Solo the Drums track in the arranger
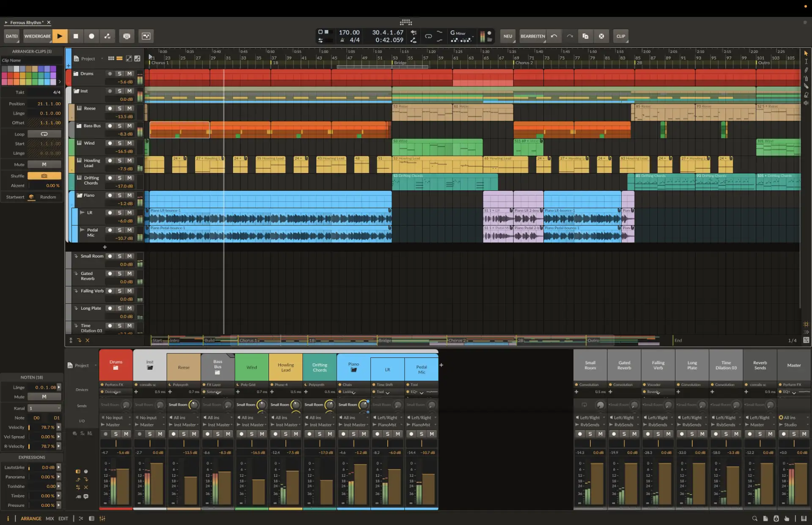This screenshot has height=525, width=812. 120,74
